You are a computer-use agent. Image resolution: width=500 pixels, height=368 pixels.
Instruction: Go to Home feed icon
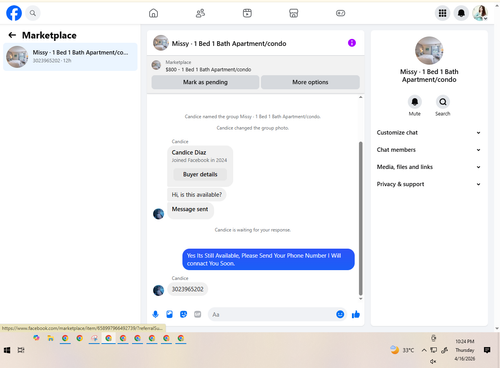point(153,13)
